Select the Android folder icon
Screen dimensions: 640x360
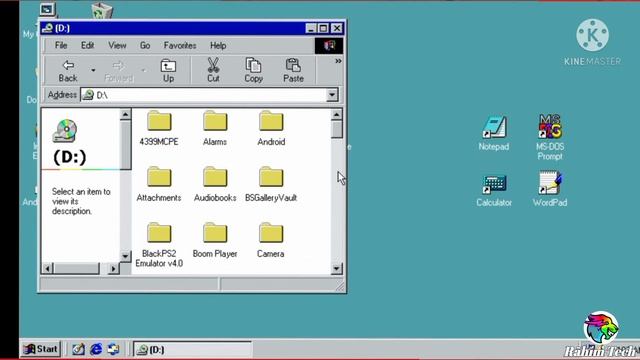point(271,121)
